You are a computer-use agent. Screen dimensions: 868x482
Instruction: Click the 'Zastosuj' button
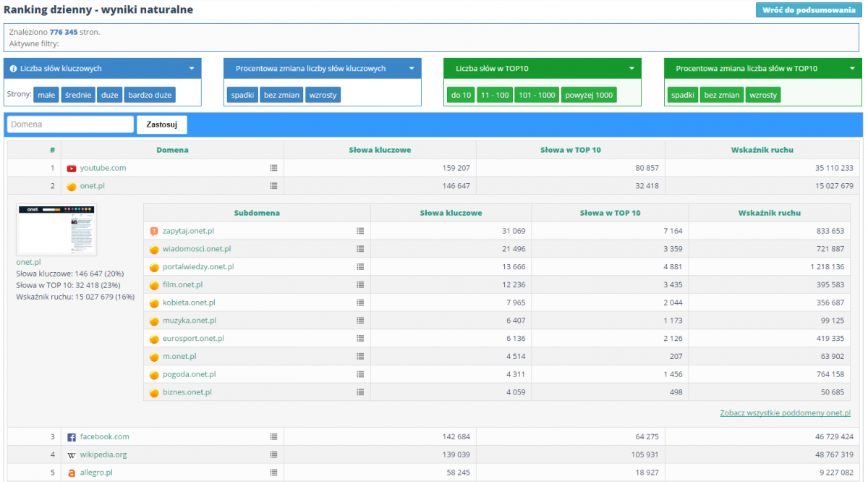pyautogui.click(x=162, y=124)
